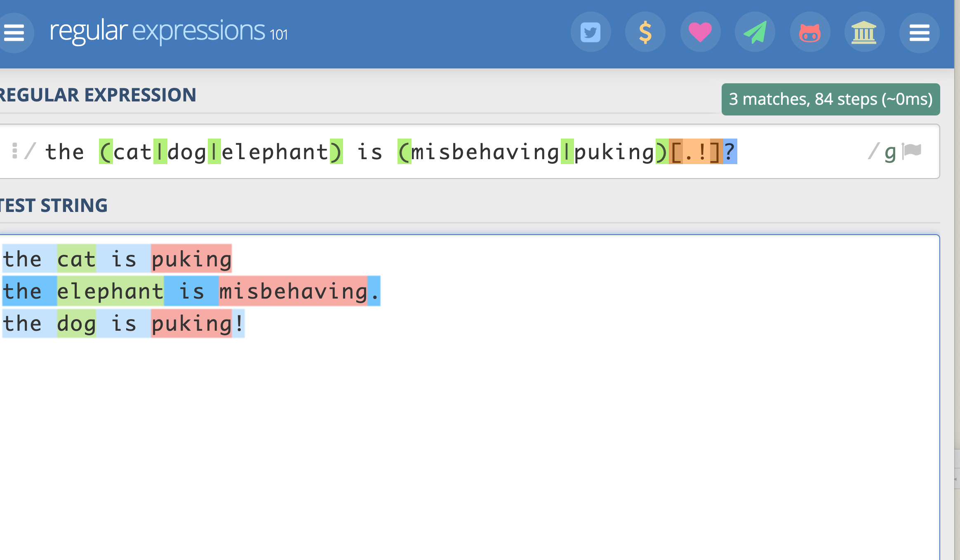Open the regex library building icon
This screenshot has height=560, width=960.
click(864, 33)
